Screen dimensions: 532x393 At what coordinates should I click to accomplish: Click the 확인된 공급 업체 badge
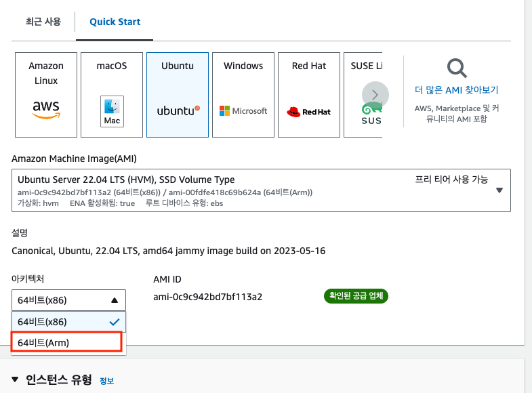click(356, 296)
